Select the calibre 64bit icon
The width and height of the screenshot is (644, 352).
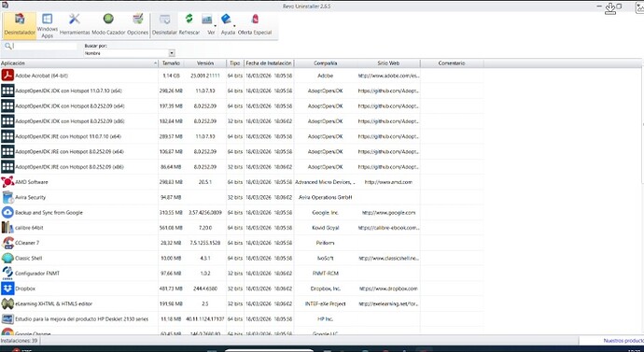click(x=7, y=228)
